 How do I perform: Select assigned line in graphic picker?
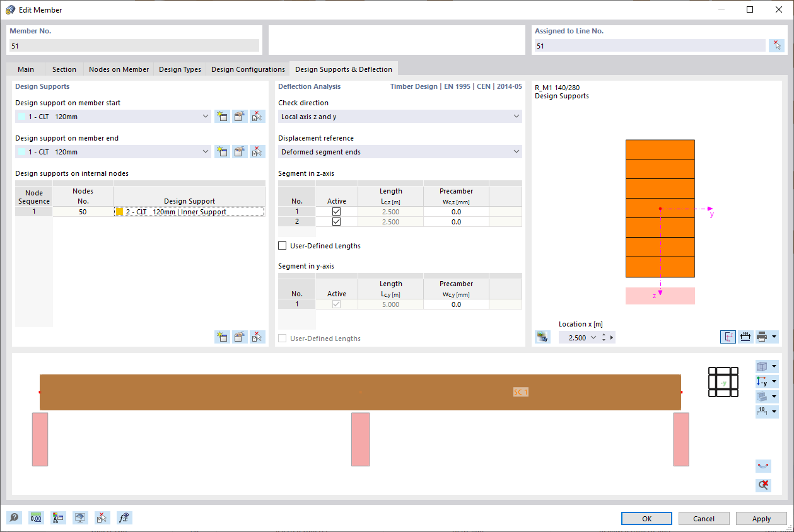coord(776,45)
